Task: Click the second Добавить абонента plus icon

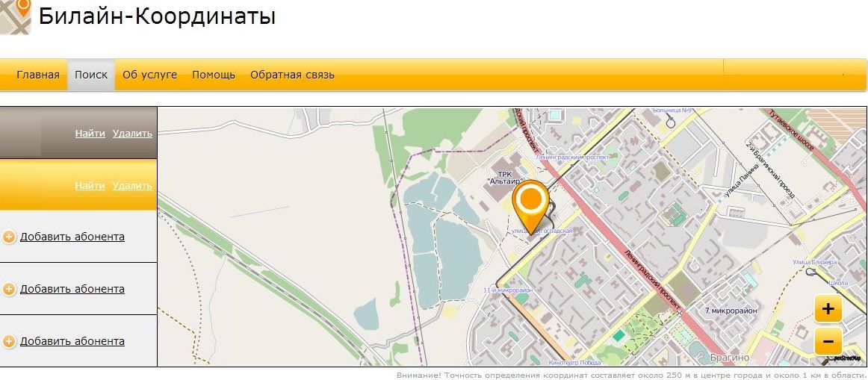Action: pyautogui.click(x=9, y=289)
